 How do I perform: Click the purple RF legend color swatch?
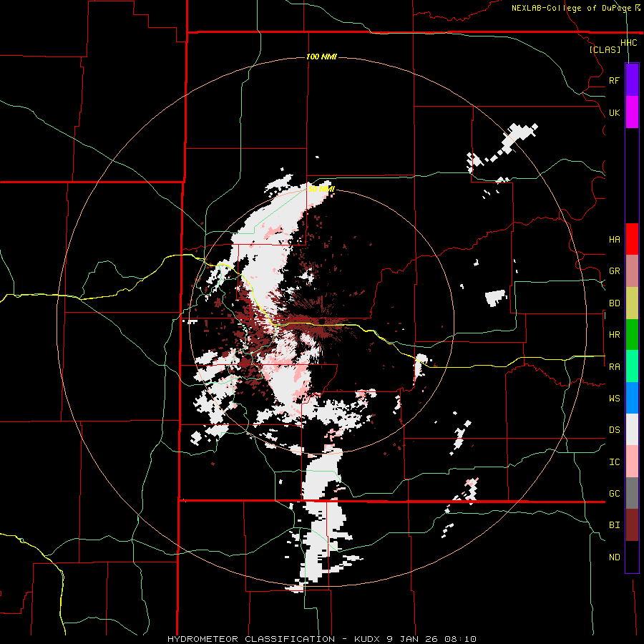(x=632, y=80)
